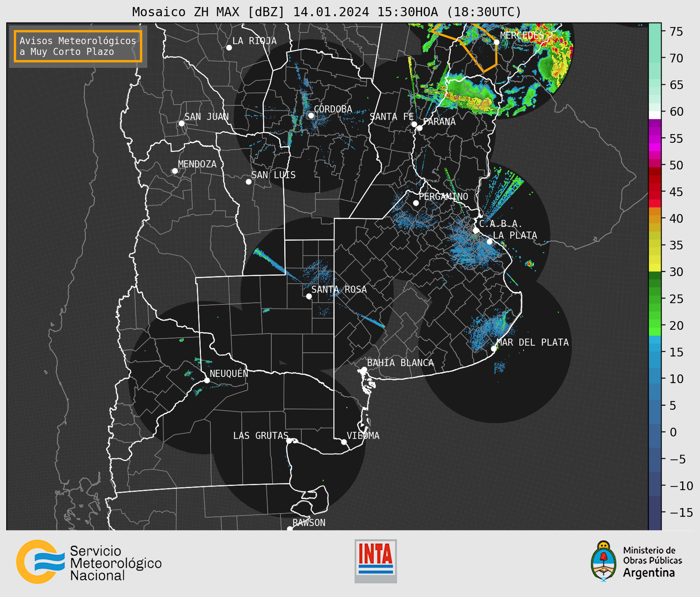
Task: Click the white 60 dBZ band on colorbar
Action: (x=655, y=115)
